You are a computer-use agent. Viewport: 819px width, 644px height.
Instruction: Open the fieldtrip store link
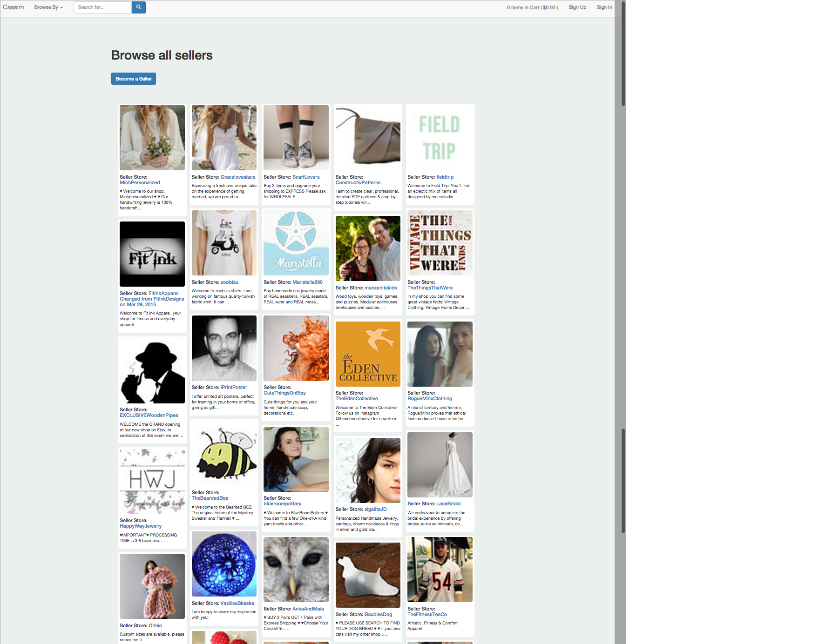pos(445,177)
